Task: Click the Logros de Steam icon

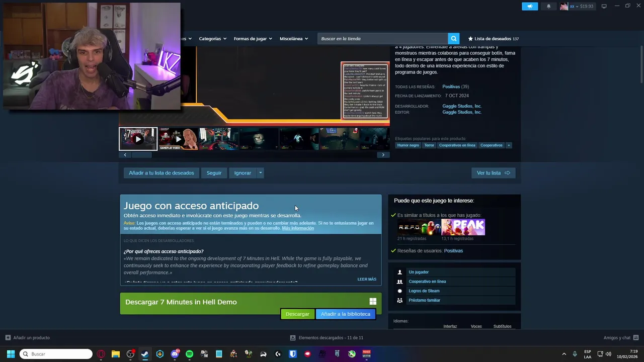Action: 400,291
